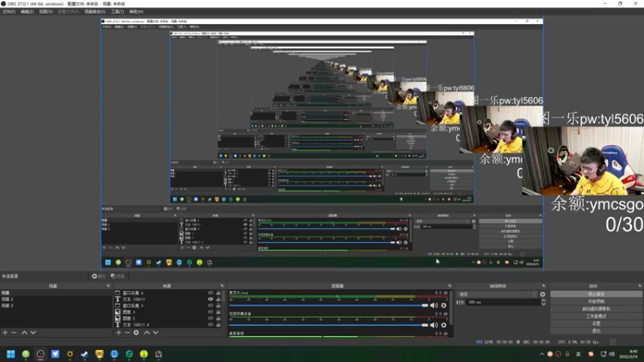Click 开始录制 to start recording

[x=596, y=301]
